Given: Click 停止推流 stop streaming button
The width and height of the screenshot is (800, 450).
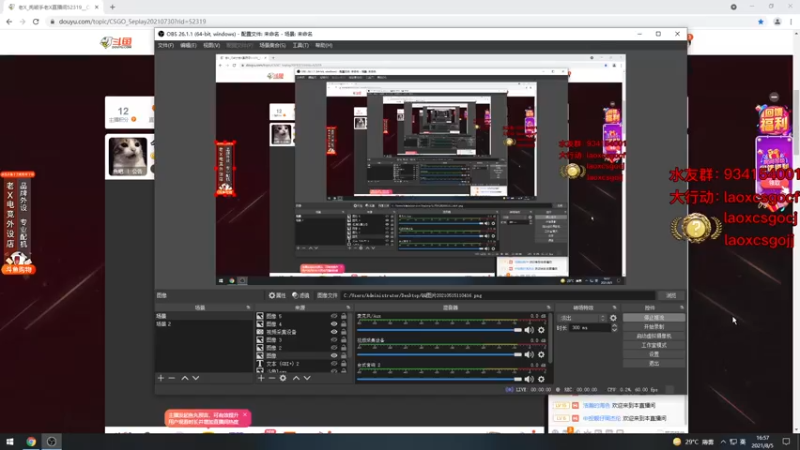Looking at the screenshot, I should pyautogui.click(x=654, y=318).
